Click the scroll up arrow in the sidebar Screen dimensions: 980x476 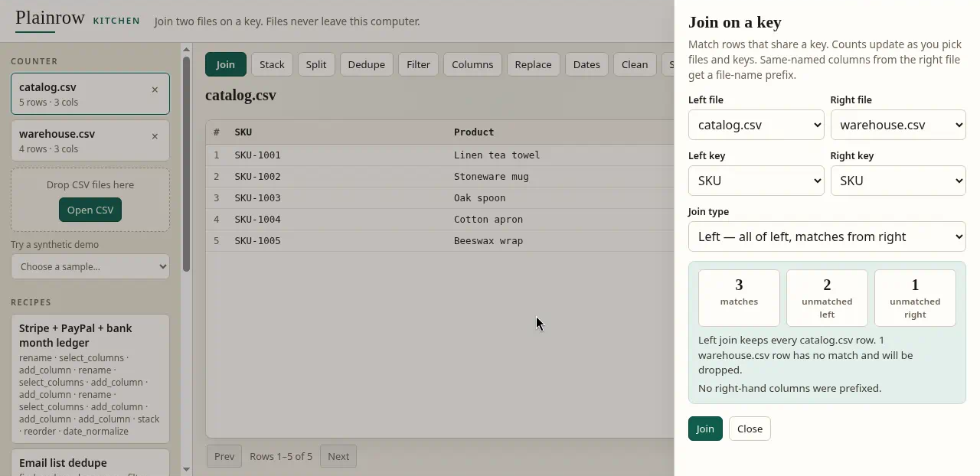click(x=186, y=49)
